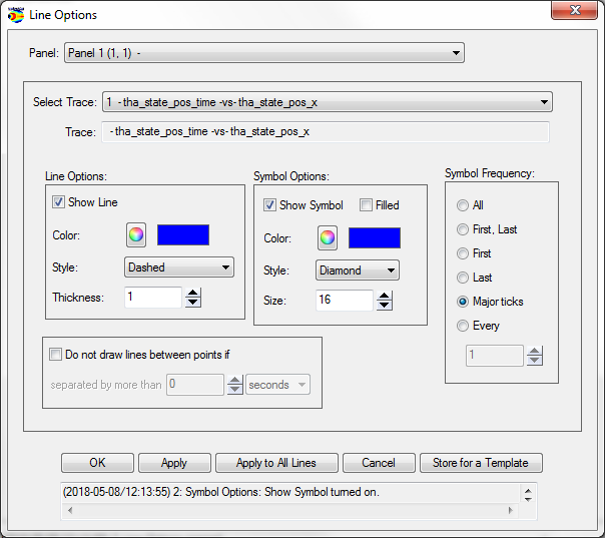Select the 'All' symbol frequency option
605x538 pixels.
pos(462,205)
